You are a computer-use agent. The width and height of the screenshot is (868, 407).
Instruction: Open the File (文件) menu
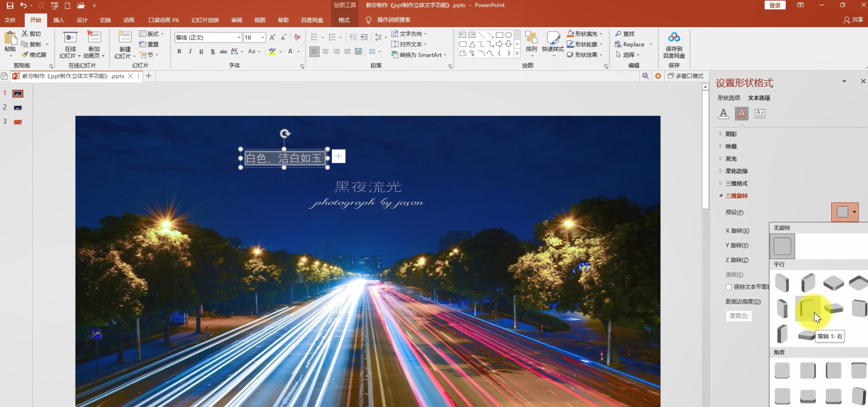tap(10, 20)
